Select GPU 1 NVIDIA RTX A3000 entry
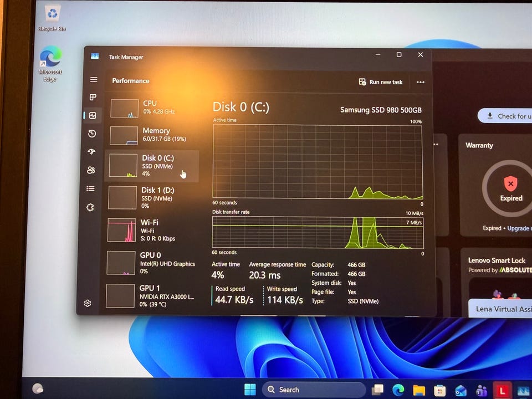 click(149, 296)
